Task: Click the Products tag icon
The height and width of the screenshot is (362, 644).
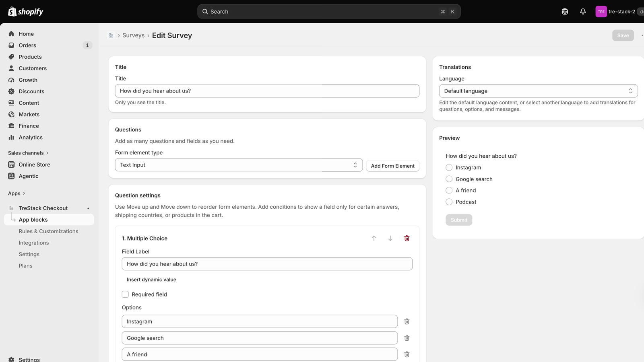Action: click(11, 57)
